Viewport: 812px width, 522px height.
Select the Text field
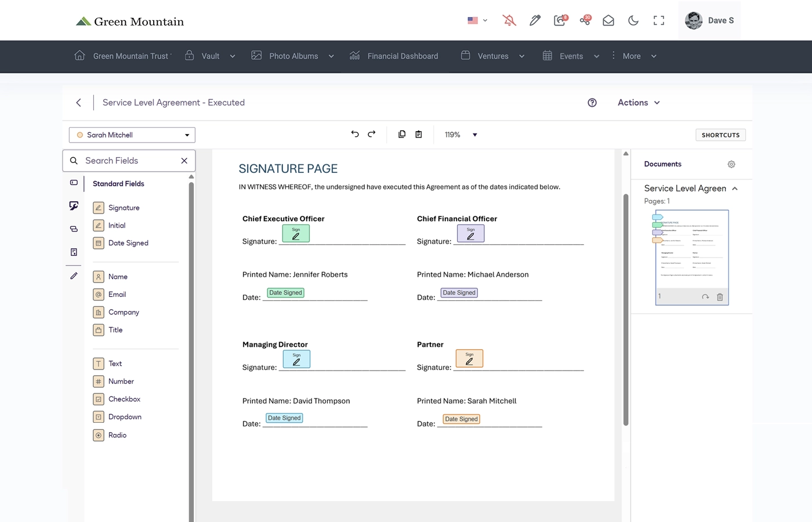pyautogui.click(x=107, y=364)
